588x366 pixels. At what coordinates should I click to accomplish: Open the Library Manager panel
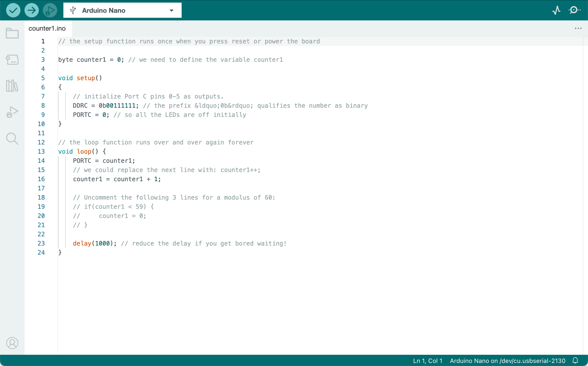pos(12,86)
